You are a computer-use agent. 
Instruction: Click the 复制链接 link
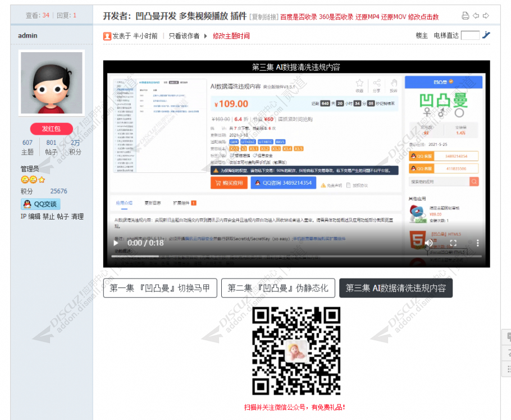(x=264, y=17)
